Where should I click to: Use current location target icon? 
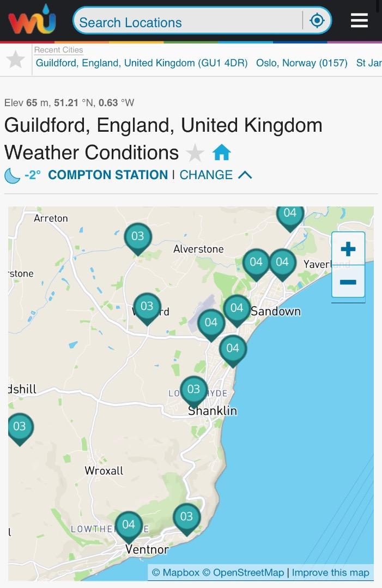[x=317, y=21]
